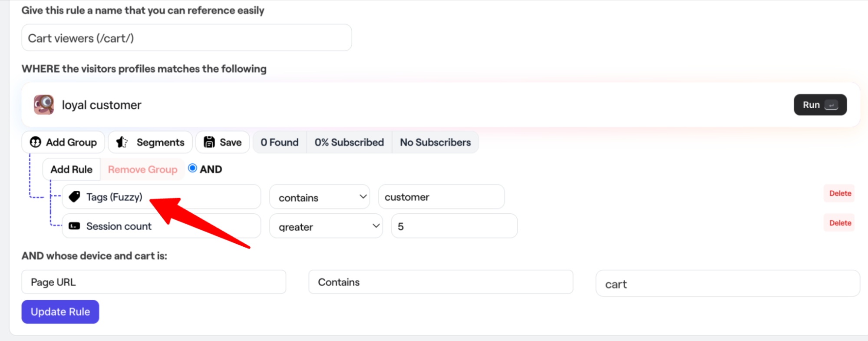Delete the Tags (Fuzzy) rule
868x341 pixels.
[x=840, y=193]
